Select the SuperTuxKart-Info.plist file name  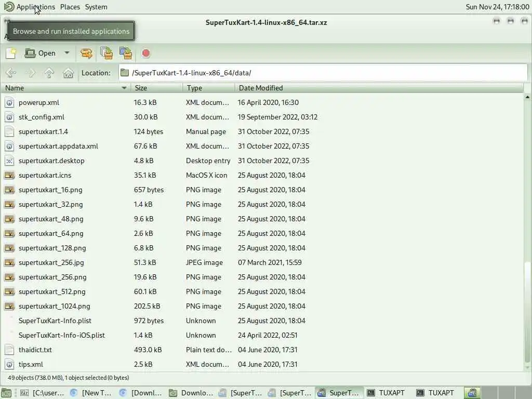click(55, 321)
